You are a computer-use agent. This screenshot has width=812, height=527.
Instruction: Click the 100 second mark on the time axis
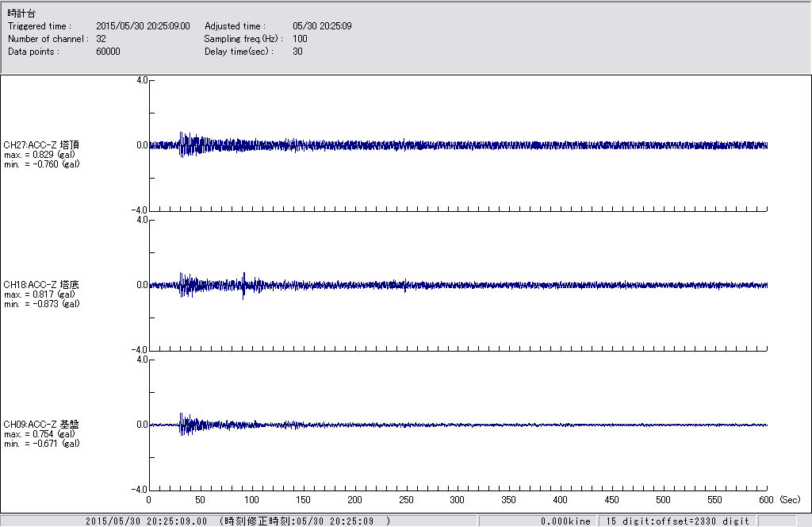pyautogui.click(x=251, y=500)
